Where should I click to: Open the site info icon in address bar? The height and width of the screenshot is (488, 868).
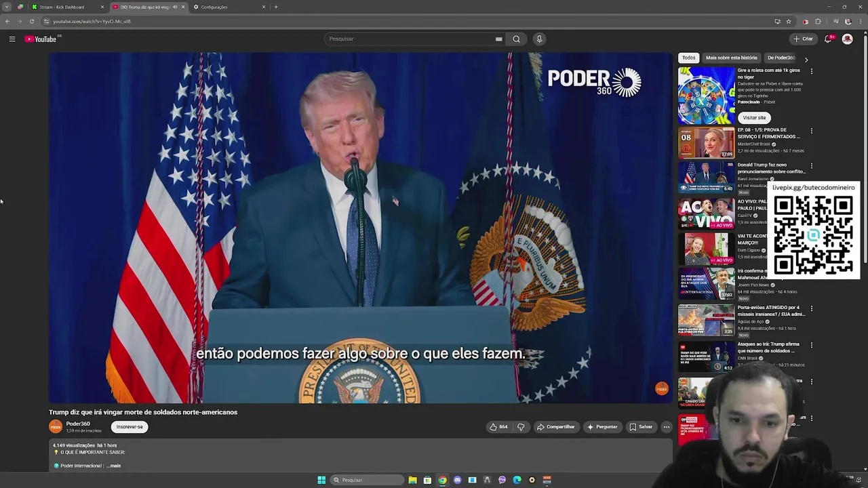coord(47,21)
